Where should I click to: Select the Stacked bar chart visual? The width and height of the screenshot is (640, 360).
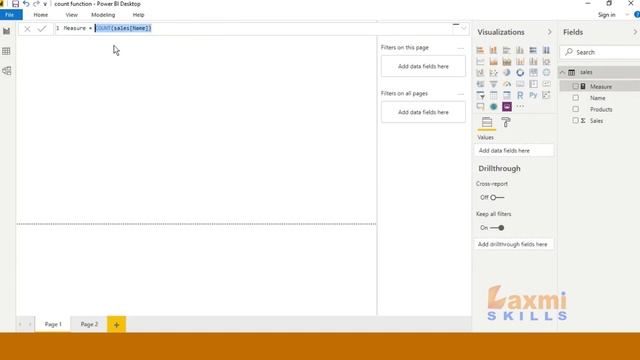coord(480,50)
